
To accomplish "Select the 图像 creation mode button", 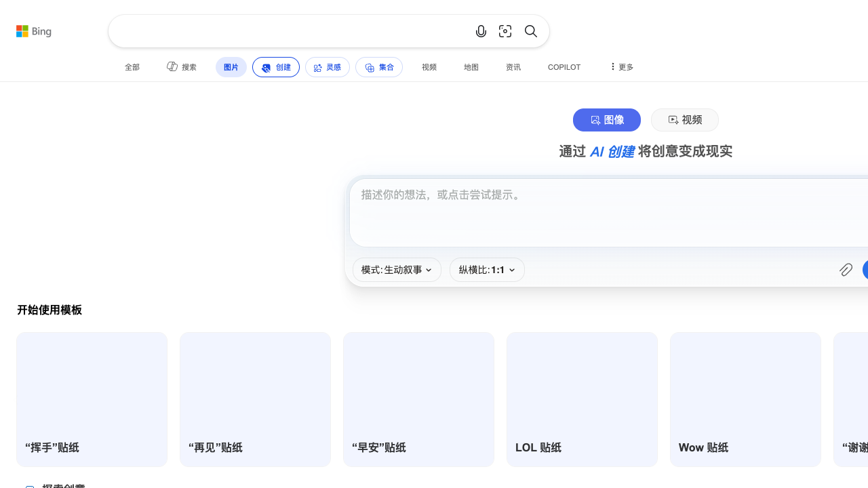I will (607, 120).
